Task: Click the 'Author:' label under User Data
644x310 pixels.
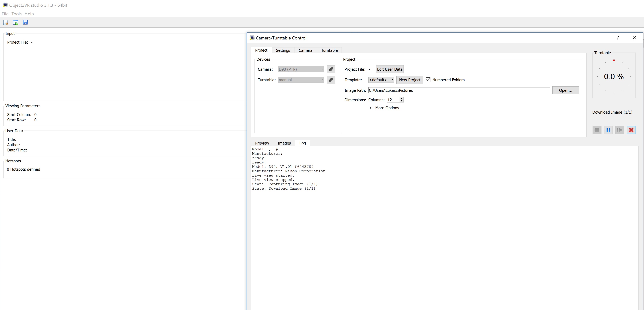Action: (x=14, y=145)
